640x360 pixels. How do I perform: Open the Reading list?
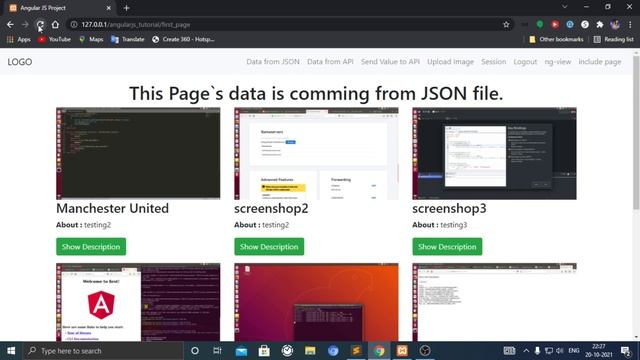[x=613, y=39]
